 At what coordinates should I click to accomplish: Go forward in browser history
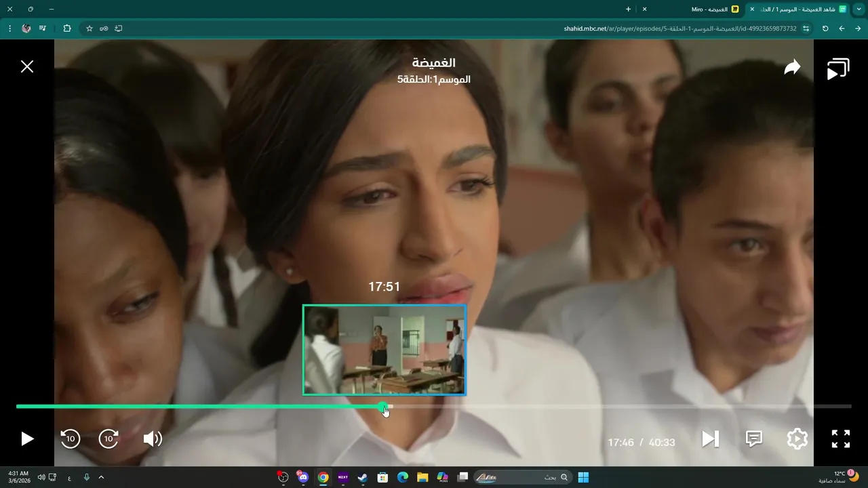842,28
